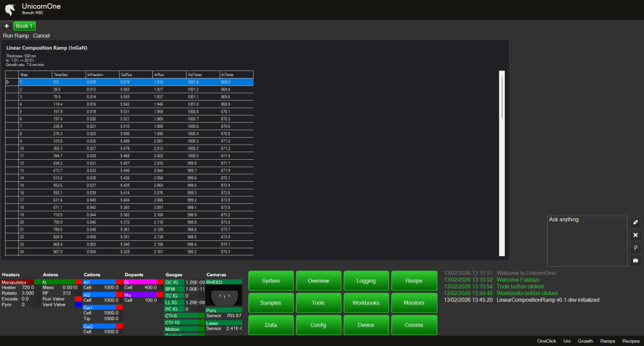Click the X icon beside the chat box
This screenshot has width=644, height=346.
(635, 235)
